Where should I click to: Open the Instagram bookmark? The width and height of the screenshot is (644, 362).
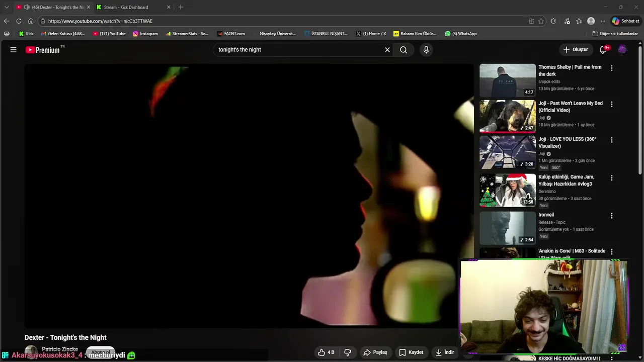(x=145, y=34)
